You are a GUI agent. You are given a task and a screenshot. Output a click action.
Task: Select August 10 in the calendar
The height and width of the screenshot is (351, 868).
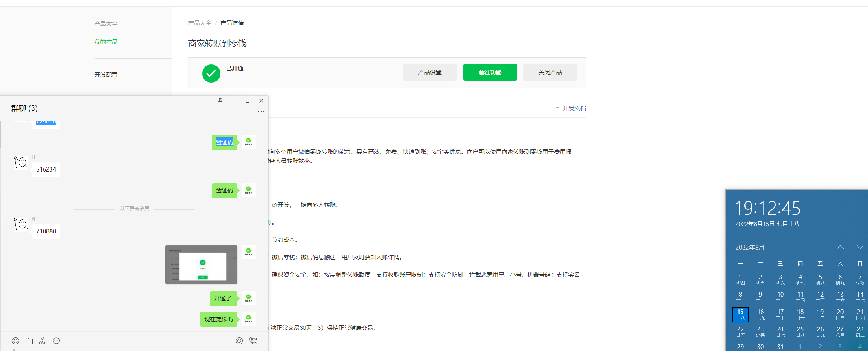780,297
